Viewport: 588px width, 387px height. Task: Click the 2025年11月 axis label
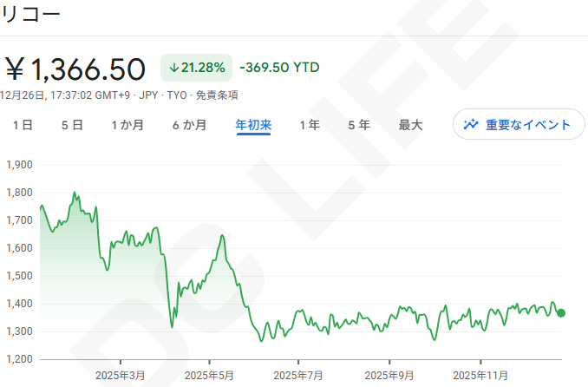coord(480,376)
